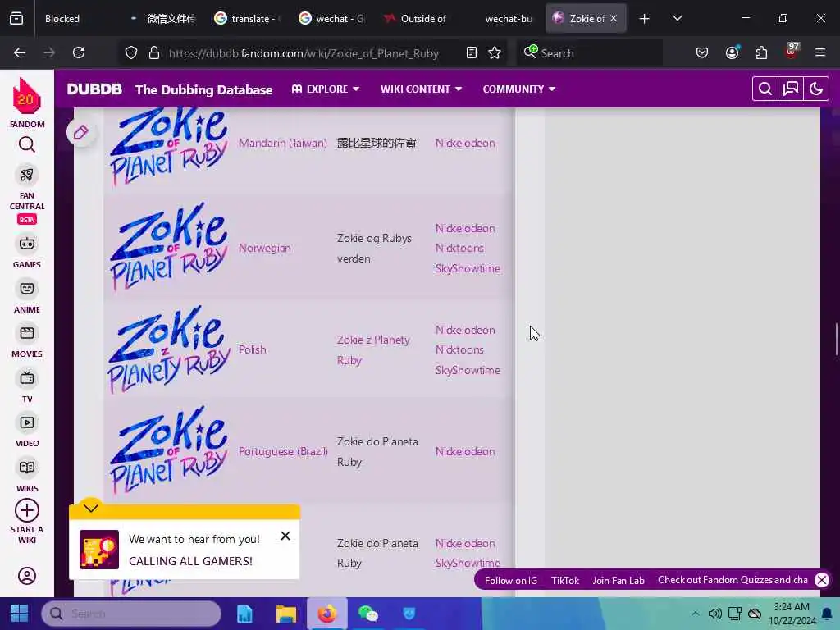This screenshot has height=630, width=840.
Task: Open the Anime category icon
Action: pyautogui.click(x=27, y=289)
